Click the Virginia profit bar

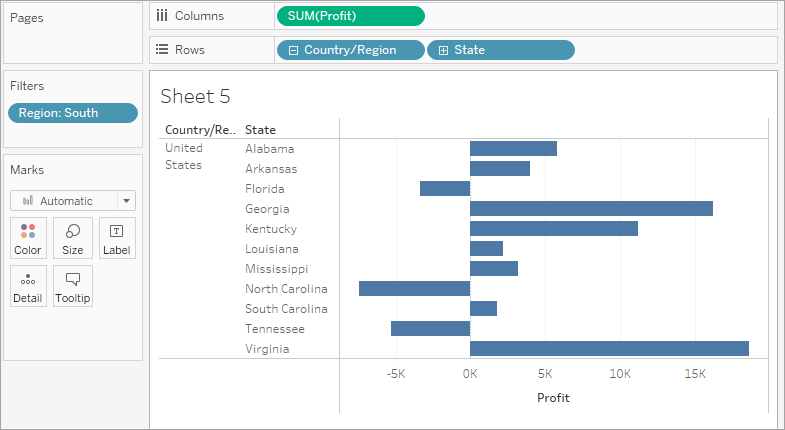[x=609, y=349]
